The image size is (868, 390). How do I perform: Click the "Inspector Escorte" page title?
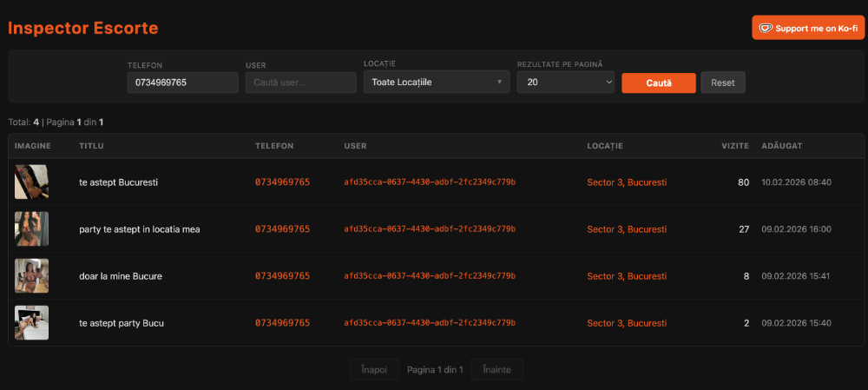coord(83,28)
